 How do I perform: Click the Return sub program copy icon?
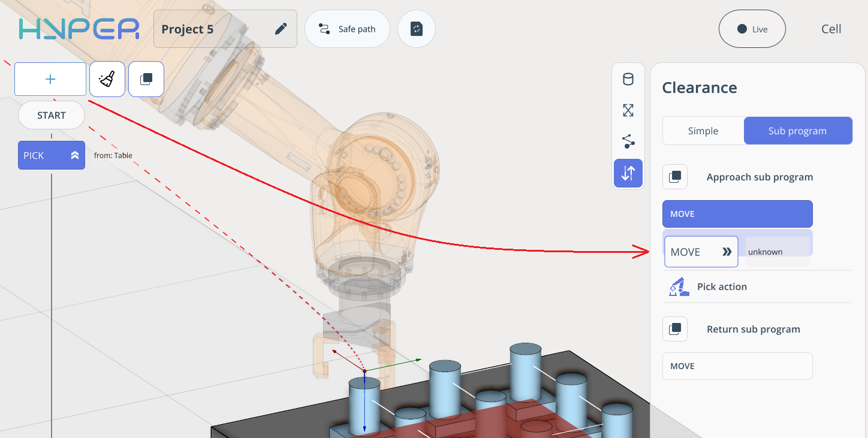pyautogui.click(x=675, y=329)
